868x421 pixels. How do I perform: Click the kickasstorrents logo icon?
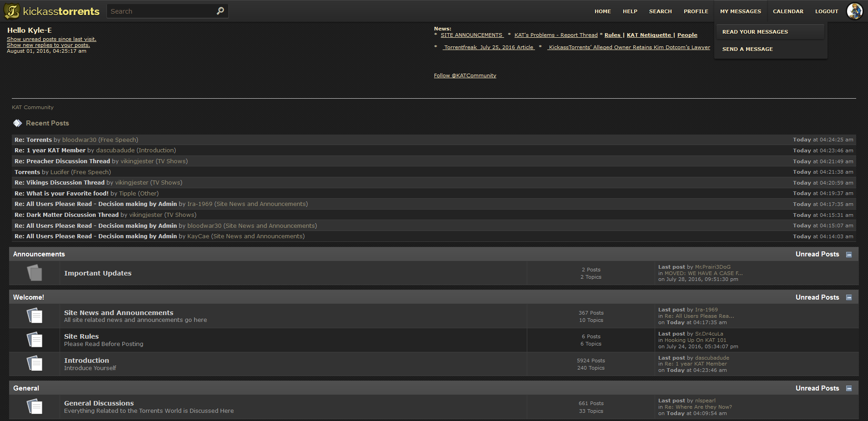[x=12, y=11]
